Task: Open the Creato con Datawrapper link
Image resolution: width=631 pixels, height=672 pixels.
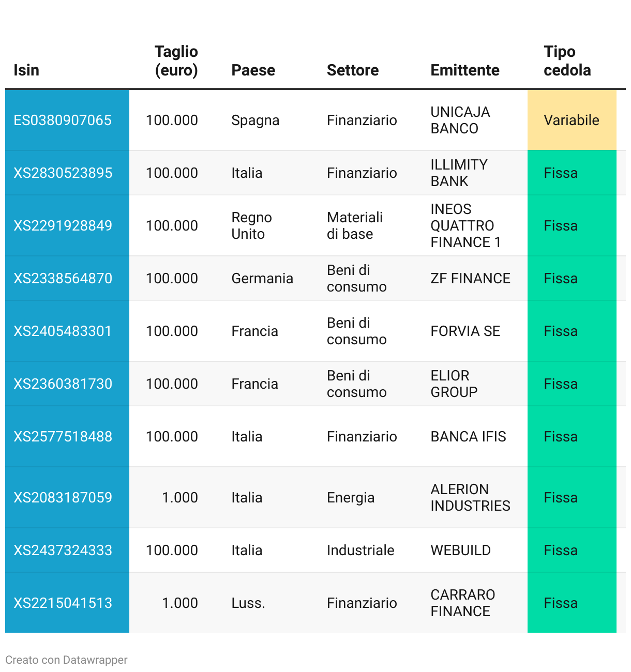Action: 66,660
